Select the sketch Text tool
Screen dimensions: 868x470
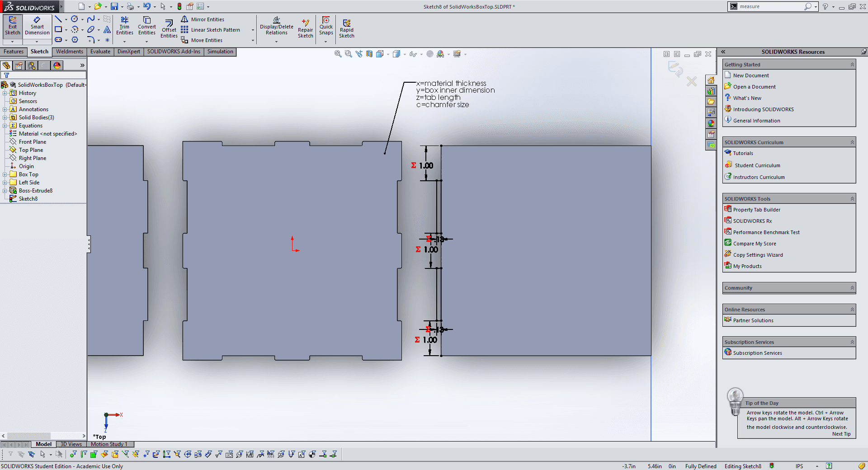point(107,29)
